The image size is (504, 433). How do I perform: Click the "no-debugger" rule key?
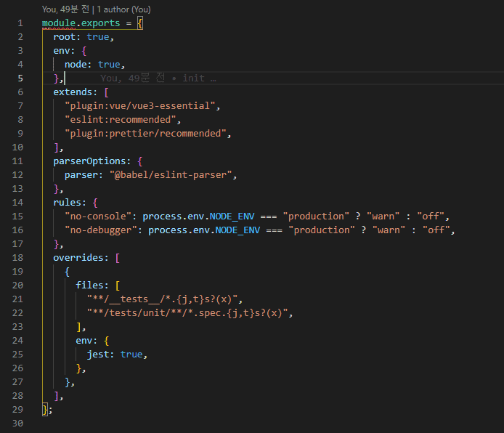[101, 230]
